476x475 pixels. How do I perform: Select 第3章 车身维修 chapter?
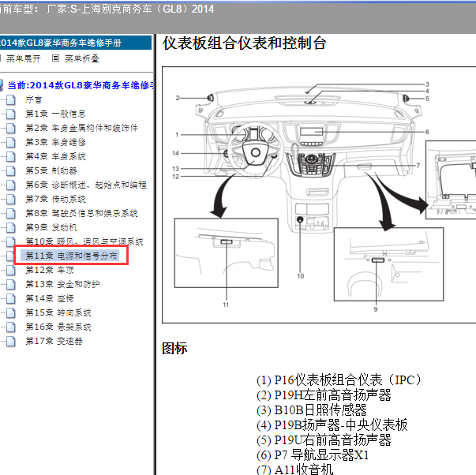pyautogui.click(x=55, y=142)
